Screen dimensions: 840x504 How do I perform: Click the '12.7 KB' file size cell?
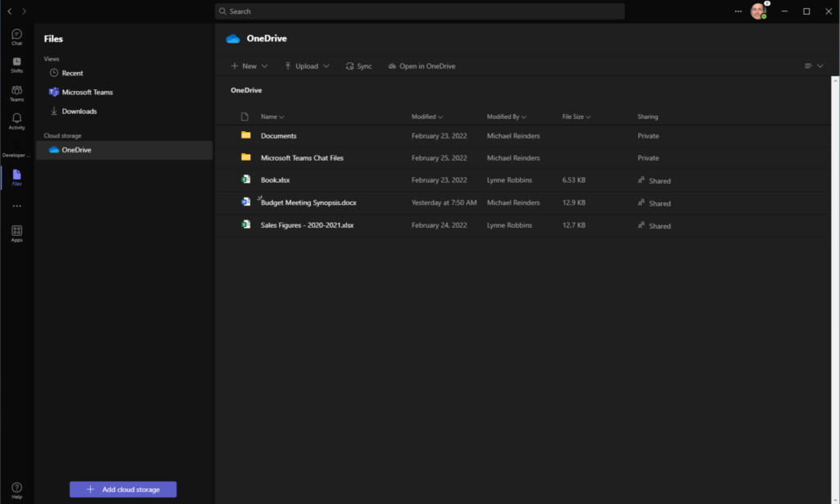pos(573,225)
